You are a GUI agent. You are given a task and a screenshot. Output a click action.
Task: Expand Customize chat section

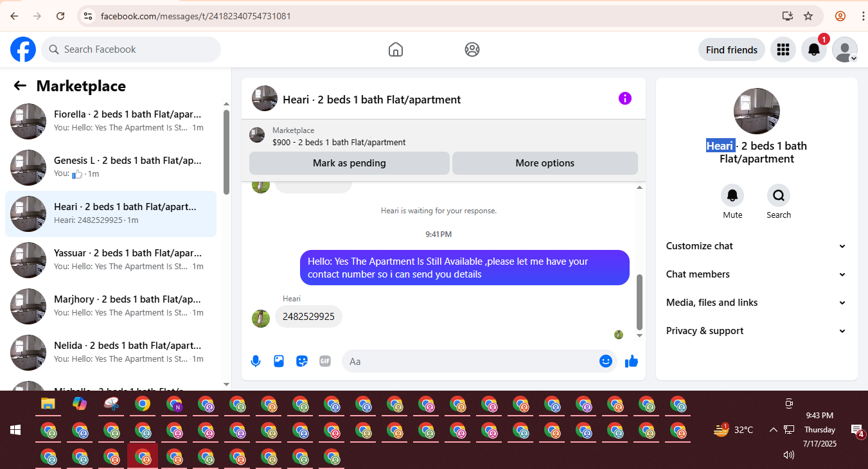click(x=757, y=246)
